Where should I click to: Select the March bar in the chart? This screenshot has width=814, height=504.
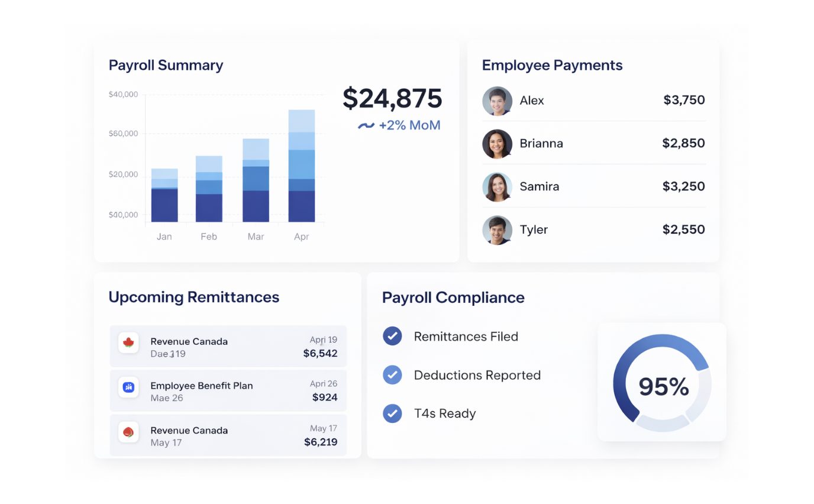(x=256, y=181)
